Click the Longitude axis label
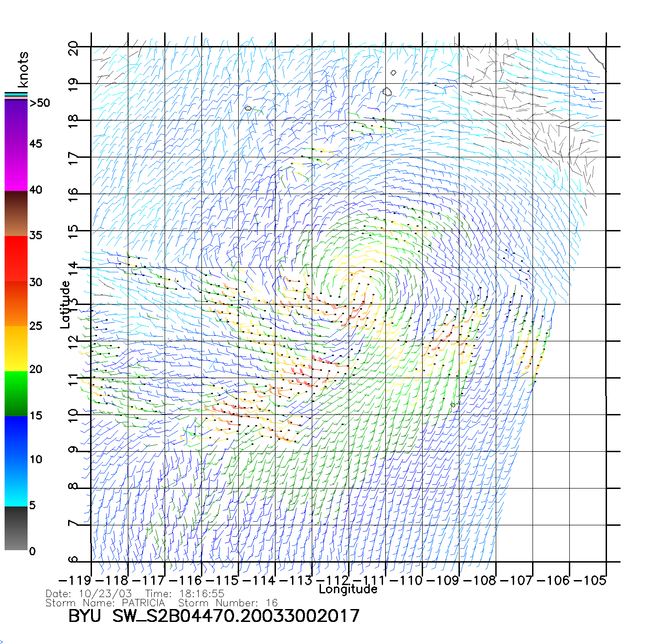The width and height of the screenshot is (653, 644). (x=348, y=589)
